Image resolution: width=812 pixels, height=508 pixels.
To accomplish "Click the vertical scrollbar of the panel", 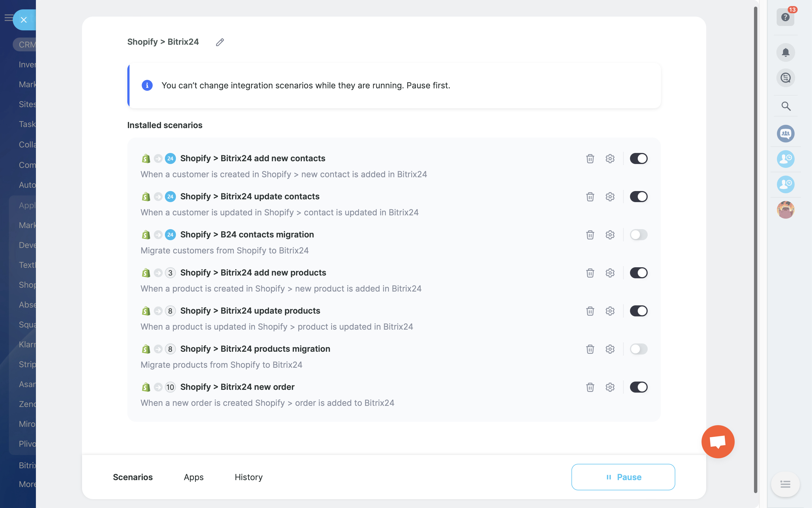I will coord(756,249).
